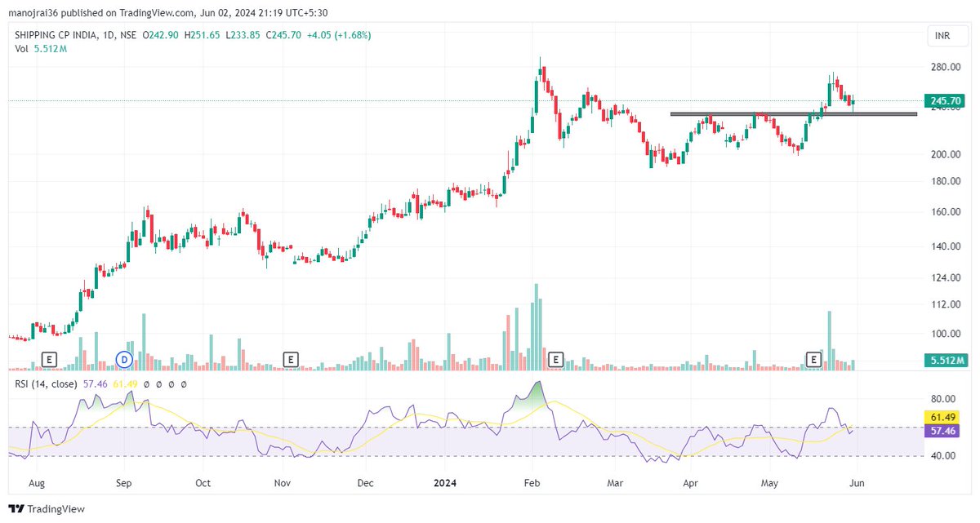
Task: Click the earnings E marker near May
Action: (x=813, y=359)
